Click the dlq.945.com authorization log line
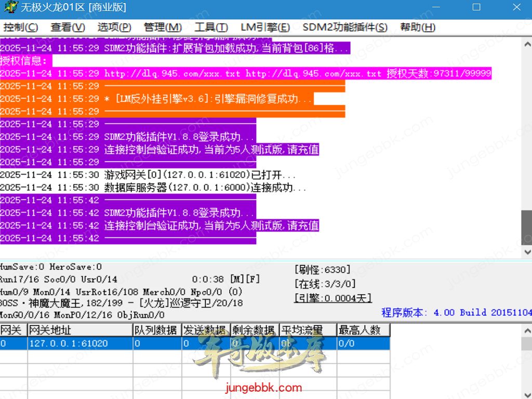The width and height of the screenshot is (532, 399). pyautogui.click(x=245, y=74)
